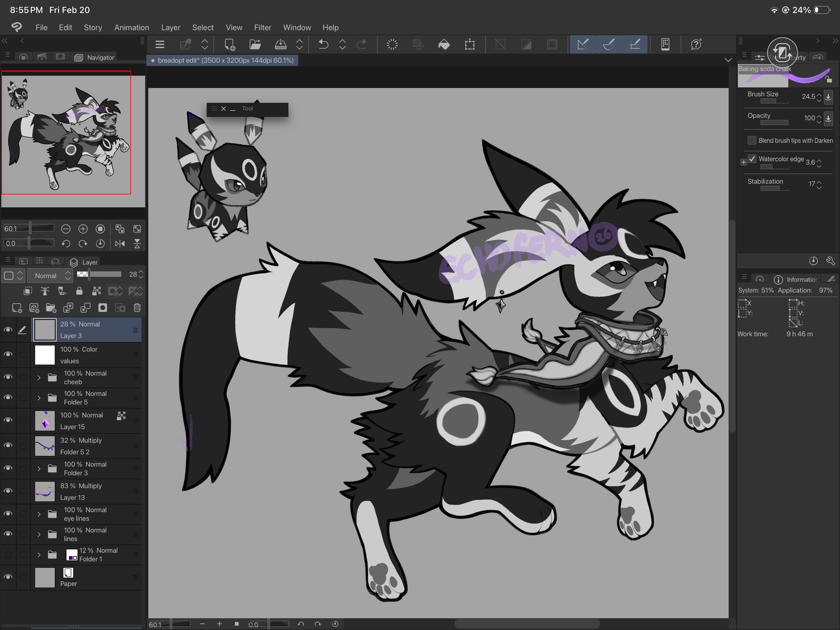The width and height of the screenshot is (840, 630).
Task: Open the Navigator palette tab
Action: click(x=95, y=58)
